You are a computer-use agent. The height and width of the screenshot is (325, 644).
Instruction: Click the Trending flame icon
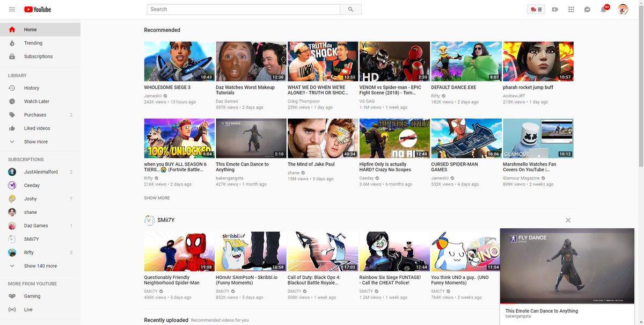12,43
